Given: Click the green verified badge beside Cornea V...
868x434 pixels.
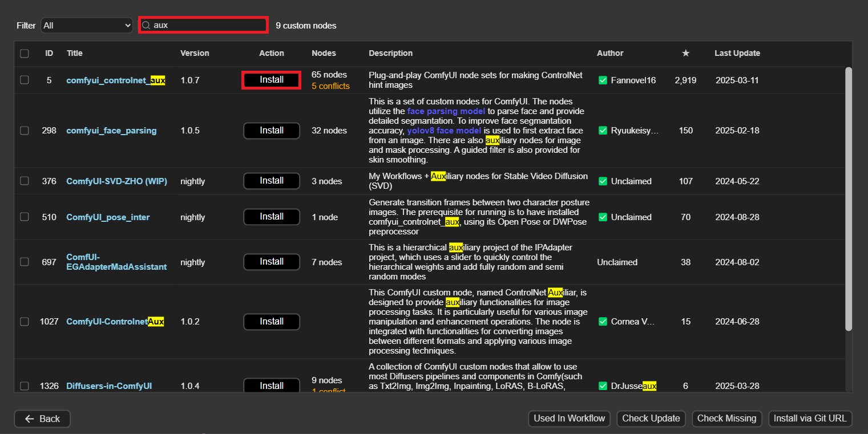Looking at the screenshot, I should pyautogui.click(x=603, y=322).
